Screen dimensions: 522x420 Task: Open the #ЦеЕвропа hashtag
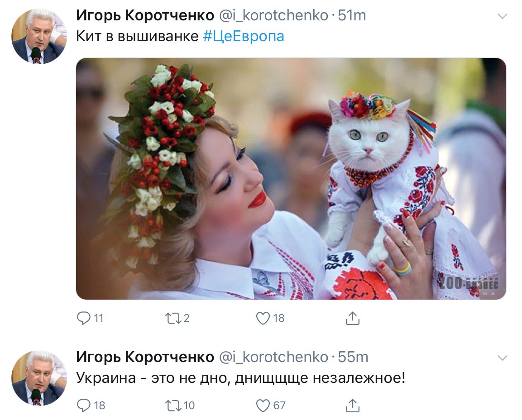click(x=244, y=36)
